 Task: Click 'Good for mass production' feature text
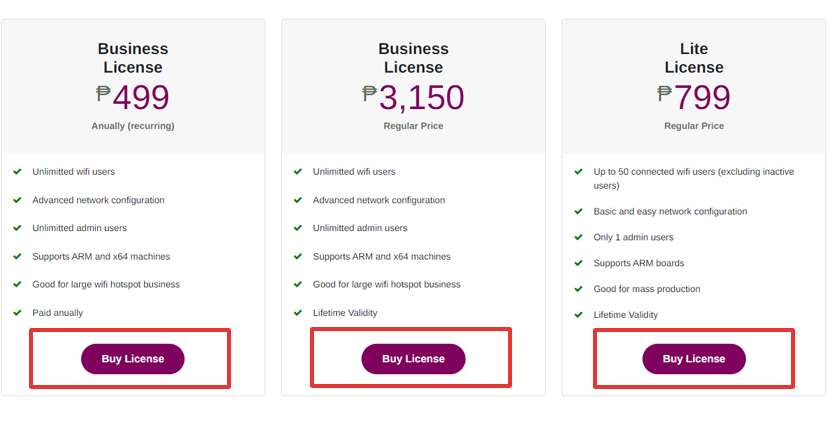tap(647, 289)
